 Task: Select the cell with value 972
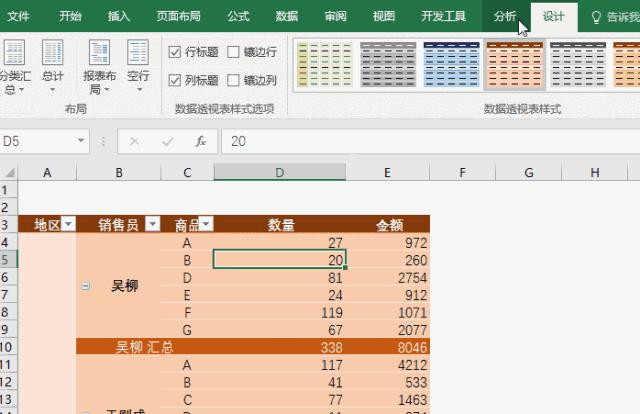click(388, 243)
